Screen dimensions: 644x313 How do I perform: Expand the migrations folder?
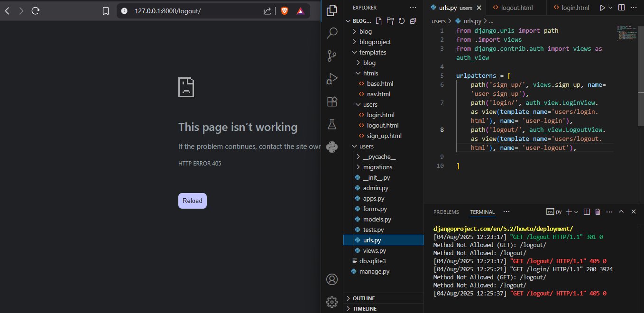pyautogui.click(x=377, y=167)
